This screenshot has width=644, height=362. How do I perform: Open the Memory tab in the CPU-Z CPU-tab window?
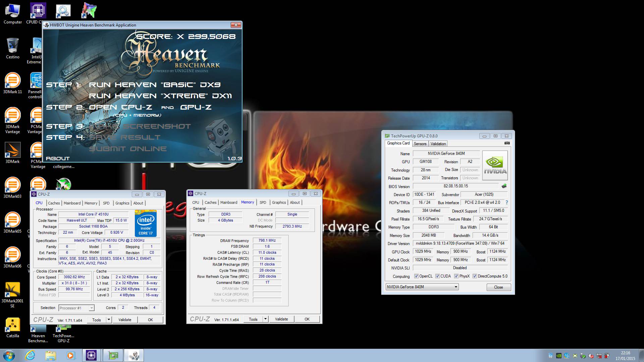point(91,203)
